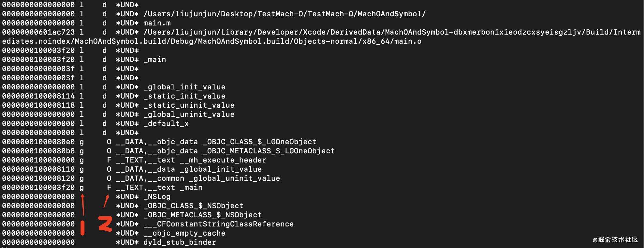Click the _static_init_value symbol
Viewport: 644px width, 248px height.
184,96
